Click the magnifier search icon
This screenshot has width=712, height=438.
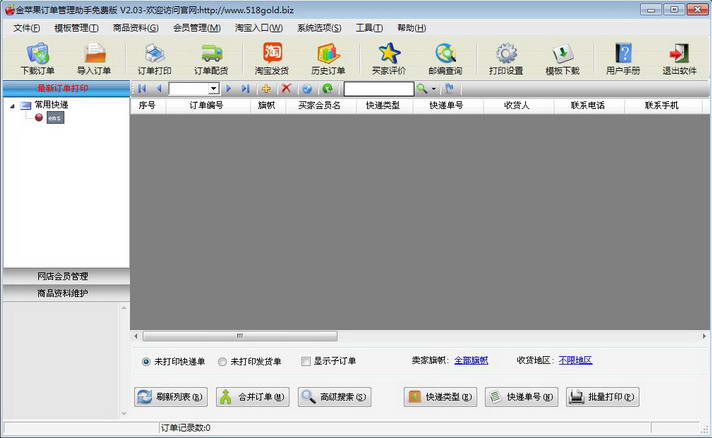(422, 89)
